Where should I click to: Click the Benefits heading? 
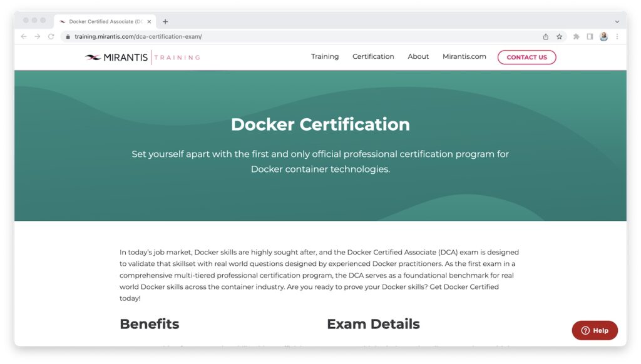(149, 324)
